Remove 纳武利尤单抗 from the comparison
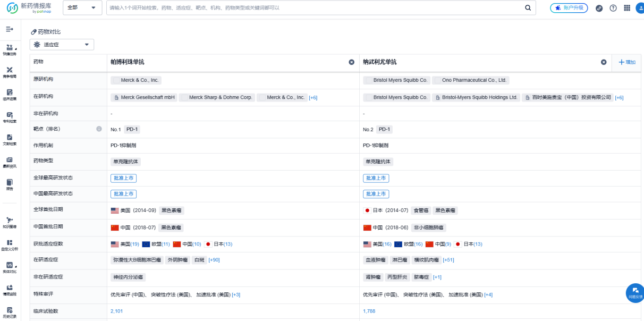 (604, 62)
